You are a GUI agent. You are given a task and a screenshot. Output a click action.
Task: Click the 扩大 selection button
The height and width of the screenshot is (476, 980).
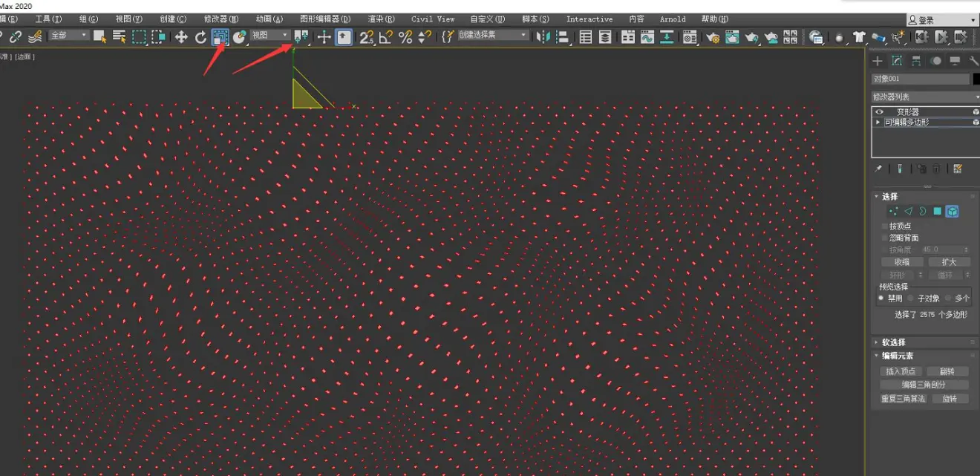pos(949,262)
